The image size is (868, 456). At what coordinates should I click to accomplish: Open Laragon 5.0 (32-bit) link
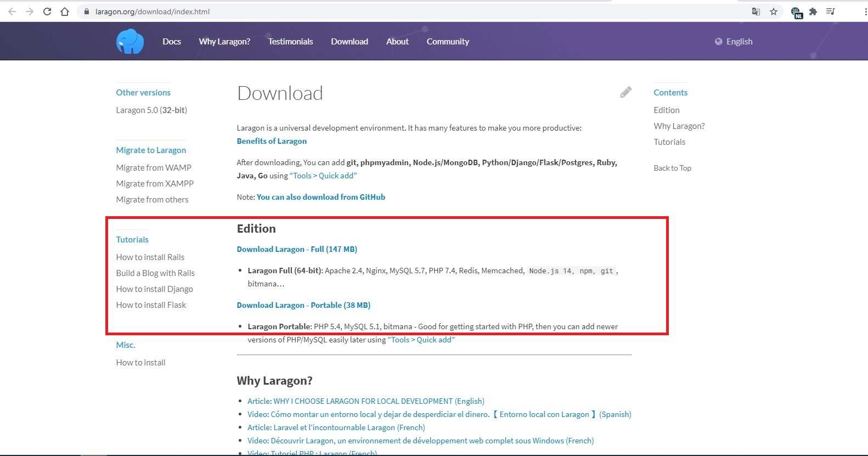[x=151, y=110]
